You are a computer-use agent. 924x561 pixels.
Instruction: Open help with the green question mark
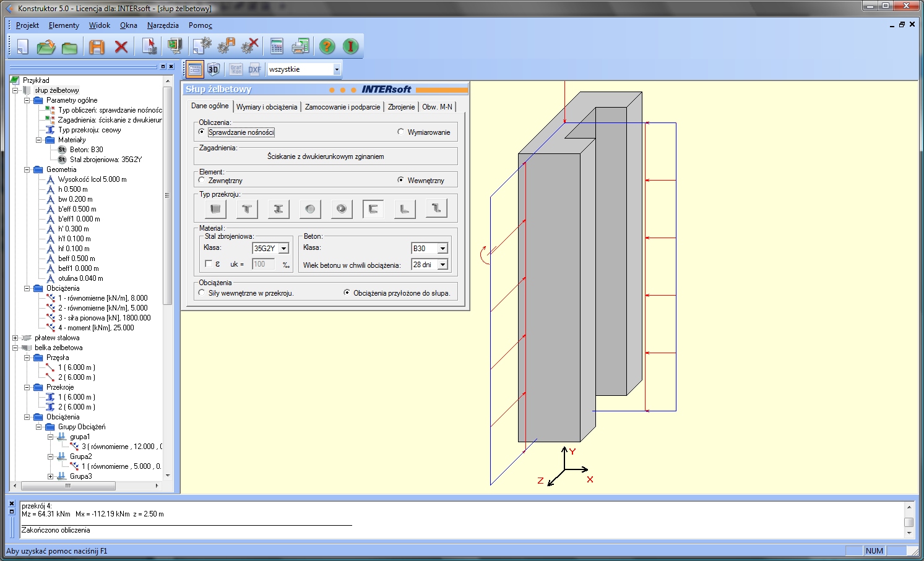tap(327, 46)
